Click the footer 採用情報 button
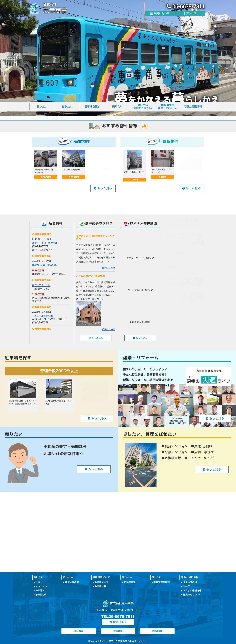 coord(118,631)
